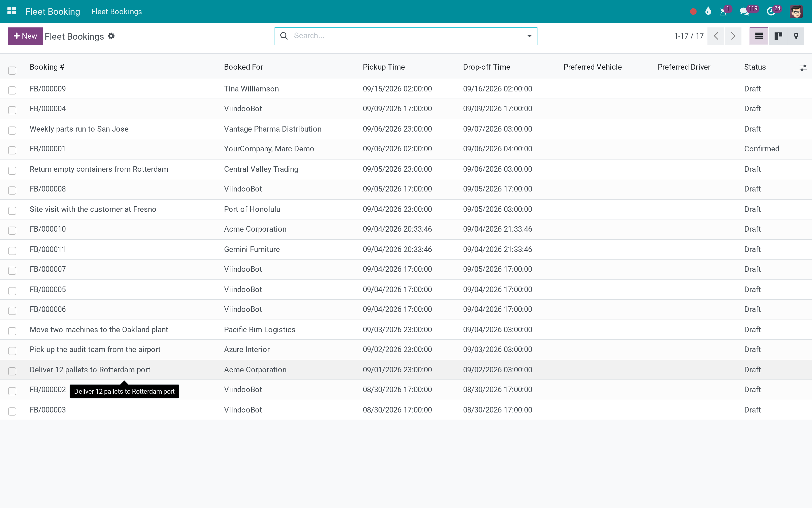Viewport: 812px width, 508px height.
Task: Select the FB/000008 row checkbox
Action: (x=12, y=190)
